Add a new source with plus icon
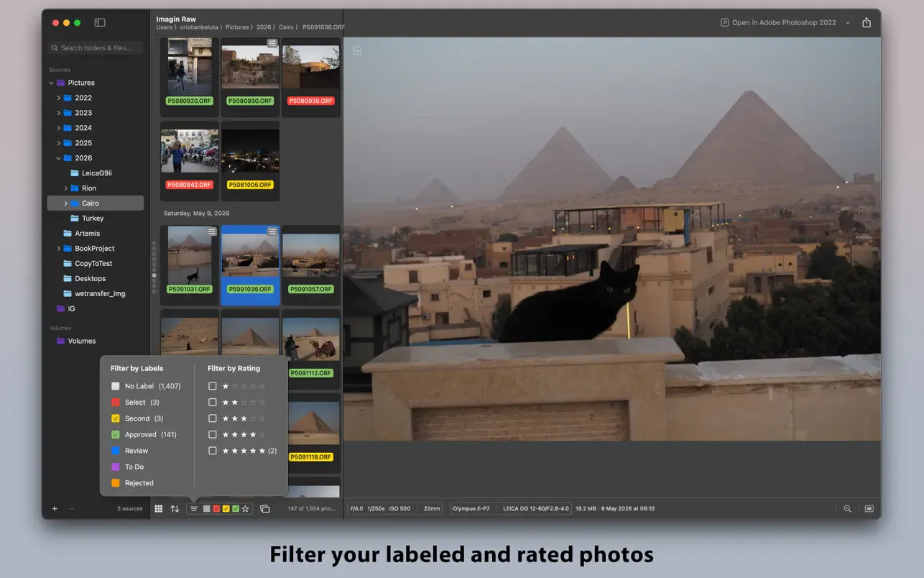Image resolution: width=924 pixels, height=578 pixels. (x=55, y=508)
